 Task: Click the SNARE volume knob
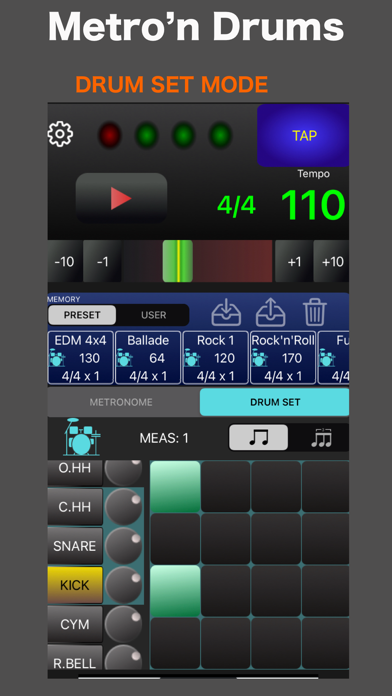point(123,546)
